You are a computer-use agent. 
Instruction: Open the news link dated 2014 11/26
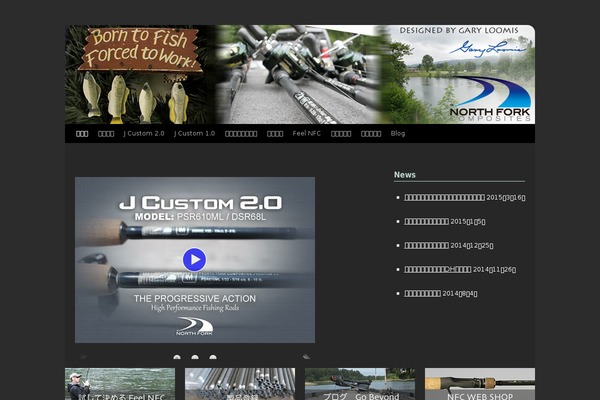click(x=437, y=269)
